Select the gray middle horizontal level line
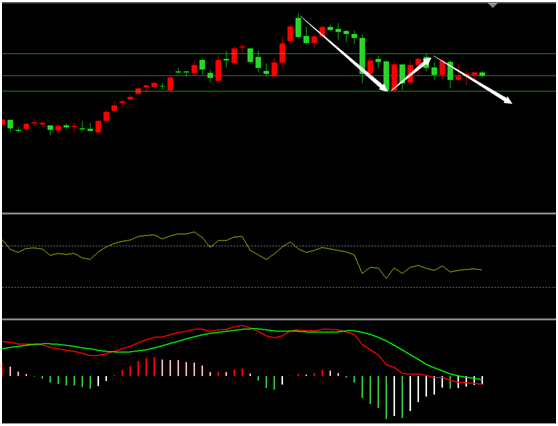558x426 pixels. [x=279, y=75]
